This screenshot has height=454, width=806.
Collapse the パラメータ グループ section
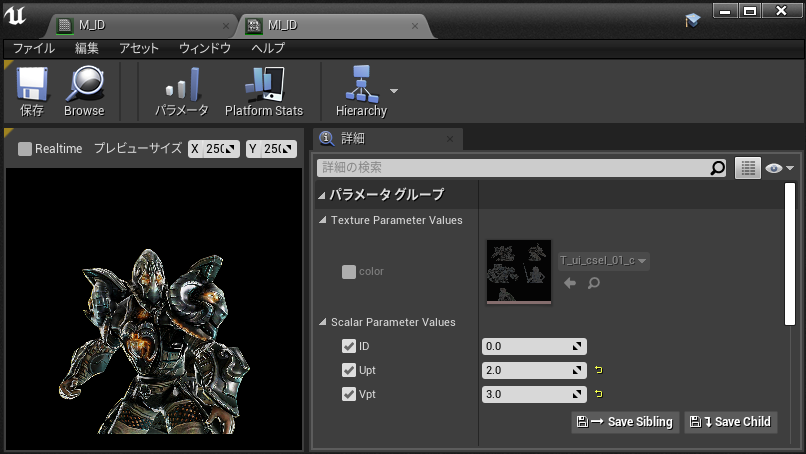pyautogui.click(x=322, y=195)
